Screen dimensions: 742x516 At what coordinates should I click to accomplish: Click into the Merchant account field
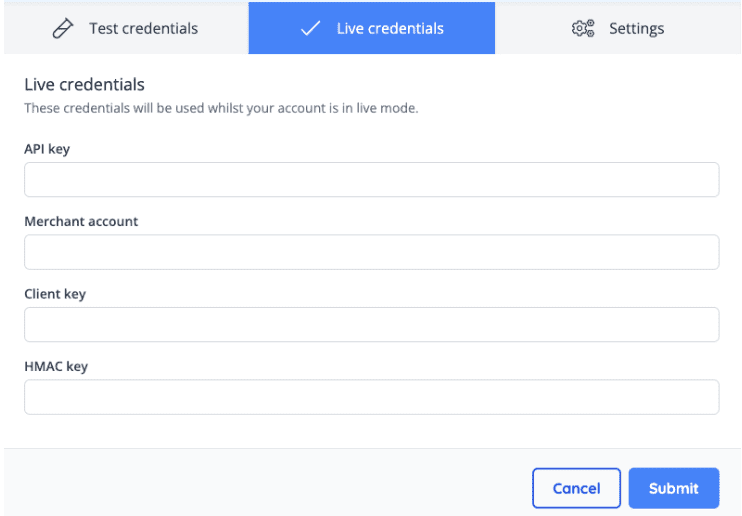[x=371, y=252]
